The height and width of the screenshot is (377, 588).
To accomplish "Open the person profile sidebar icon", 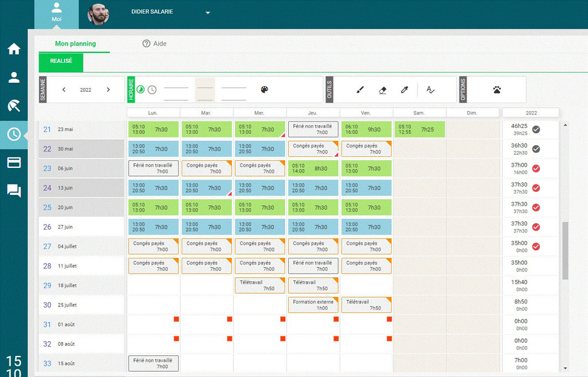I will click(14, 77).
